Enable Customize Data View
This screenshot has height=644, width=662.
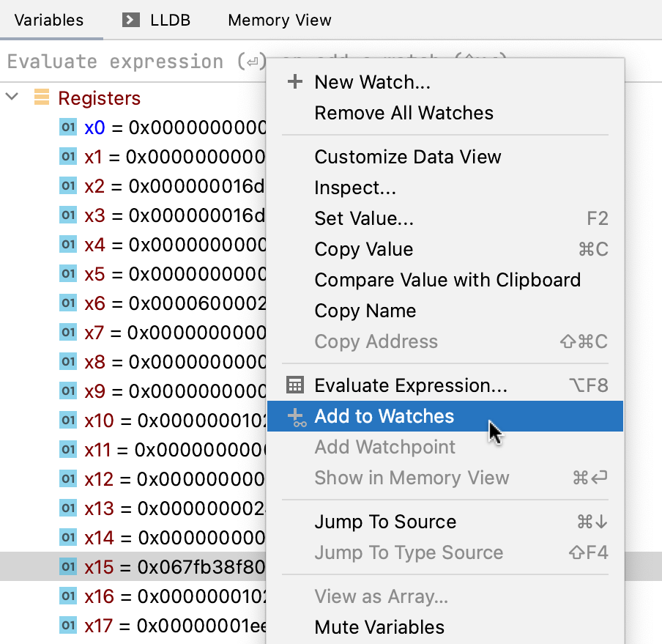pyautogui.click(x=408, y=157)
